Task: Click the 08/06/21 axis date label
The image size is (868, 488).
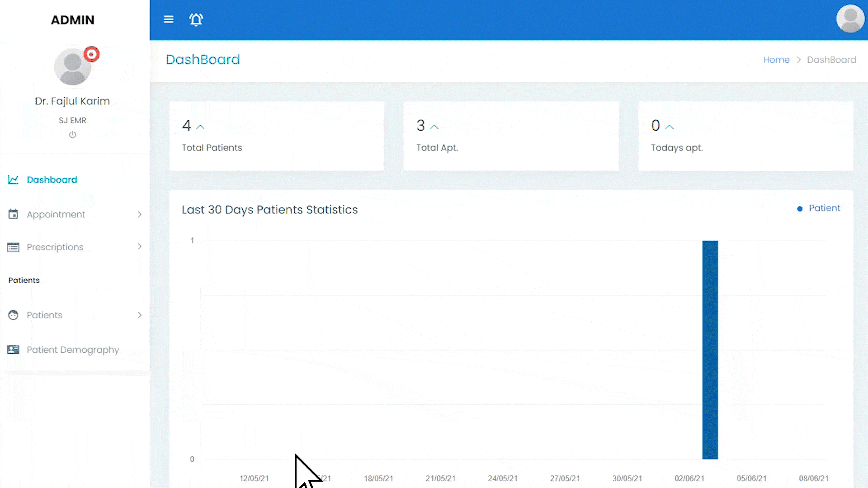Action: pos(814,478)
